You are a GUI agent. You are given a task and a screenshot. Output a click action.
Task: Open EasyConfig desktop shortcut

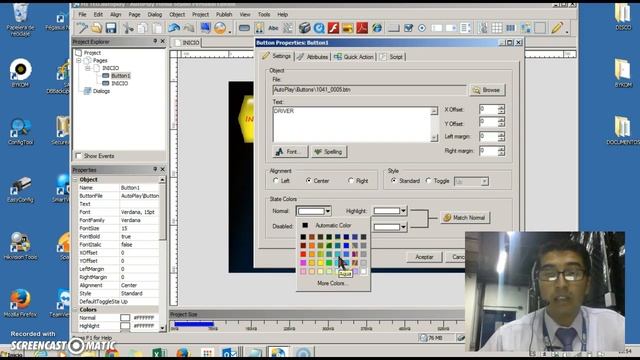20,189
